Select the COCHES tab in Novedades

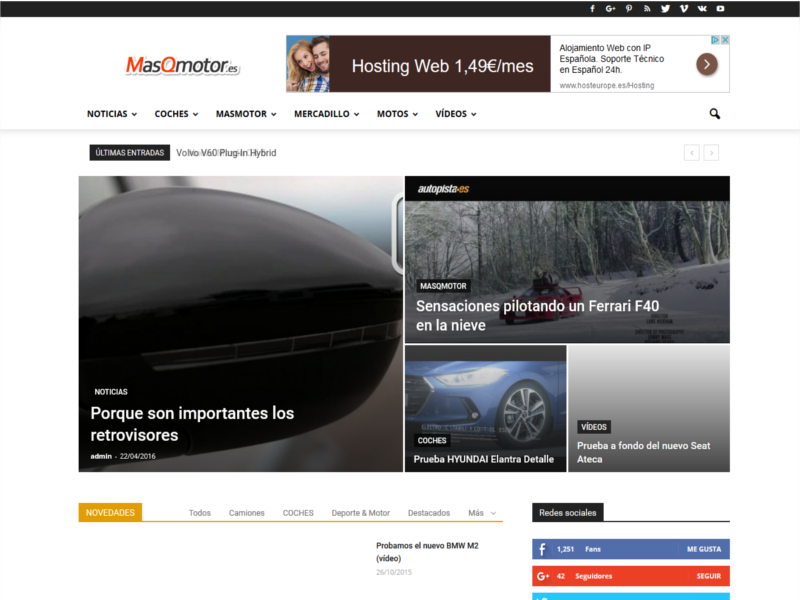click(298, 513)
